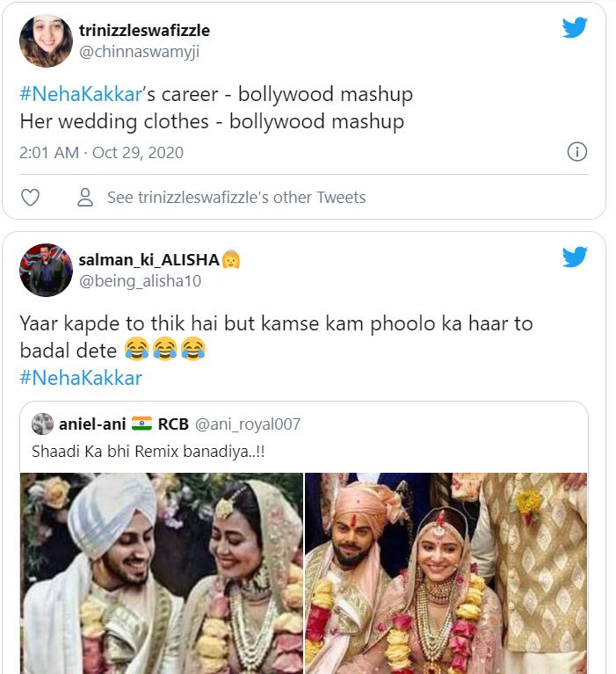See trinizzleswafizzle's other Tweets
Viewport: 616px width, 674px height.
click(x=236, y=198)
